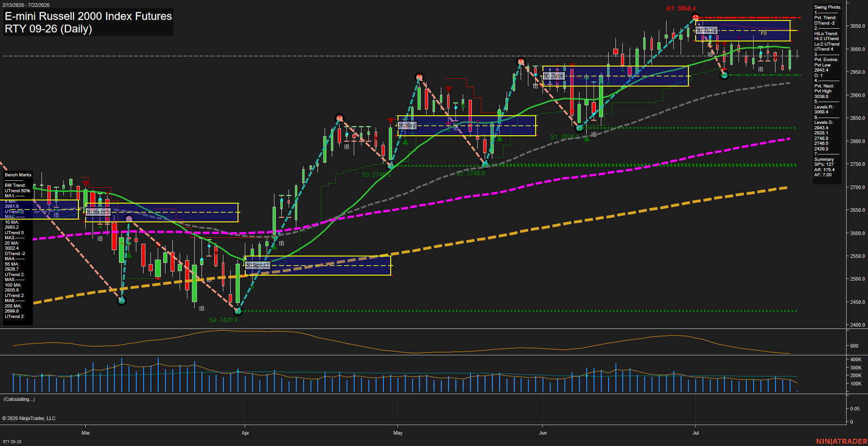Click the swing low pivot near S2 label
The image size is (868, 446).
tap(486, 164)
